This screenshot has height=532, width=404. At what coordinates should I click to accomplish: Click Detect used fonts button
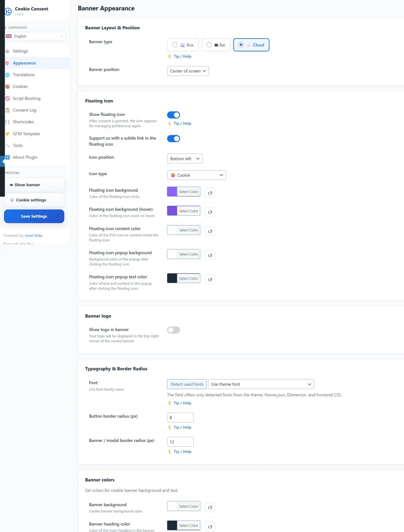[187, 384]
